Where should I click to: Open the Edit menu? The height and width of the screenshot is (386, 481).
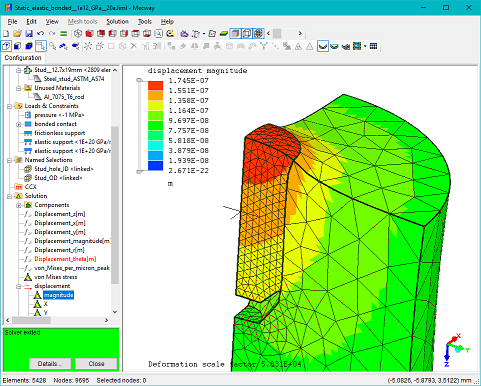pos(31,22)
